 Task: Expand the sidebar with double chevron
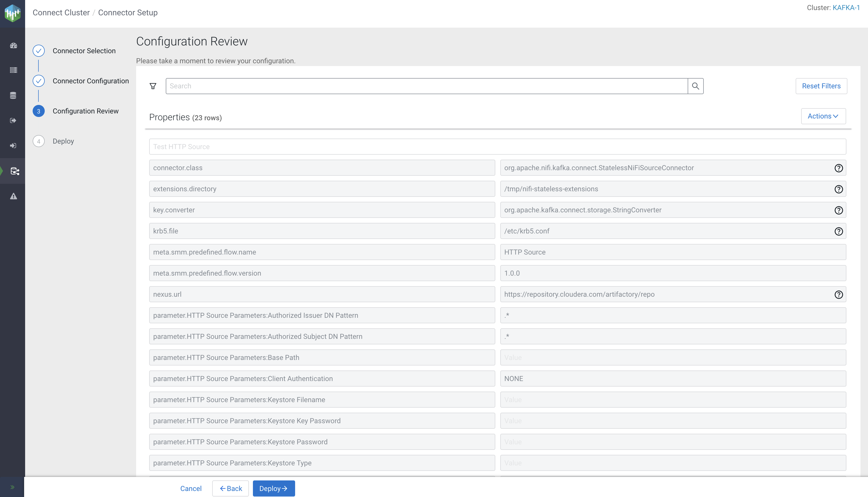point(12,487)
